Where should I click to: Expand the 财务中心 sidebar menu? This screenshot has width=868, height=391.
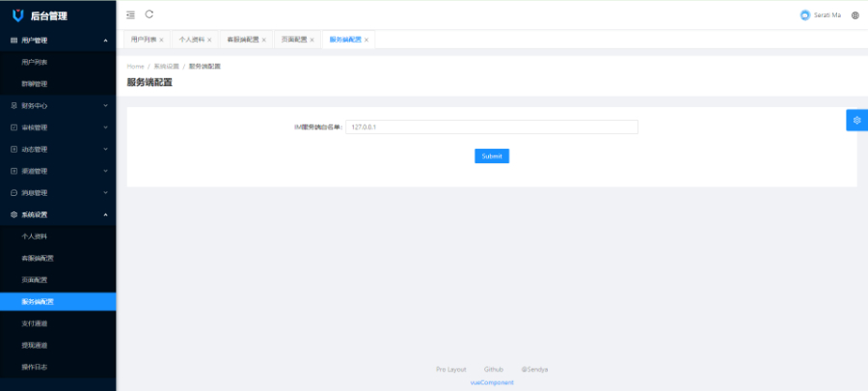coord(58,105)
